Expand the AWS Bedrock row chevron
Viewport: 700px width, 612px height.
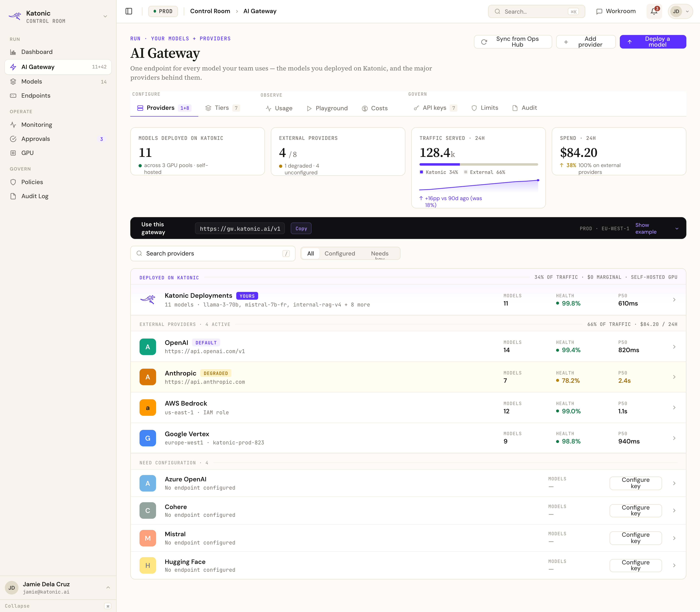(674, 407)
